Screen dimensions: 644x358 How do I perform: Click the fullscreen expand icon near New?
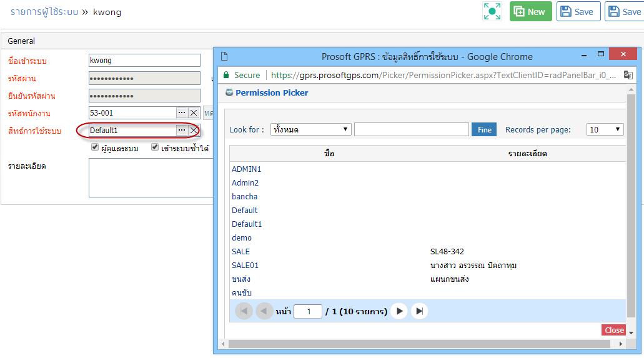point(492,11)
